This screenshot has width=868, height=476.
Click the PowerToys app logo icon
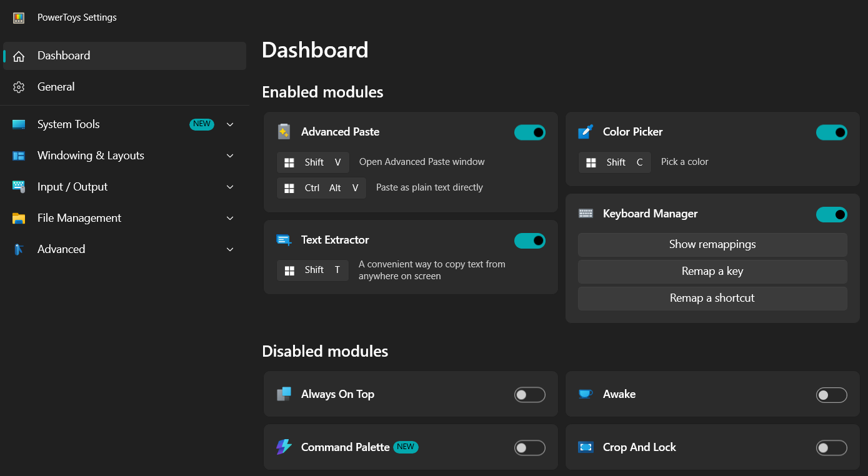coord(19,17)
